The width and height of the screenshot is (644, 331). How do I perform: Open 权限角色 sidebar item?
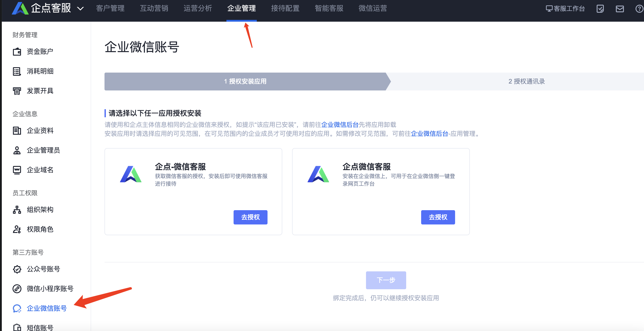tap(40, 230)
